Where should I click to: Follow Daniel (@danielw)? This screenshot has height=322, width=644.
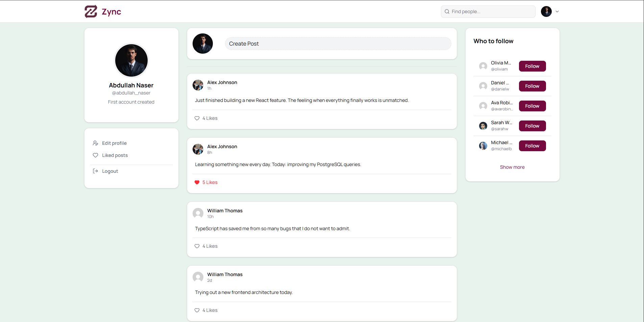532,86
